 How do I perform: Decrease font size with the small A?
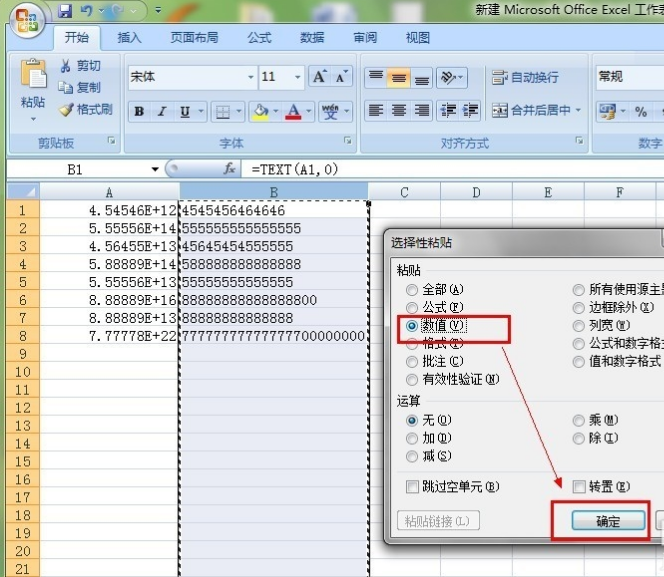point(341,77)
